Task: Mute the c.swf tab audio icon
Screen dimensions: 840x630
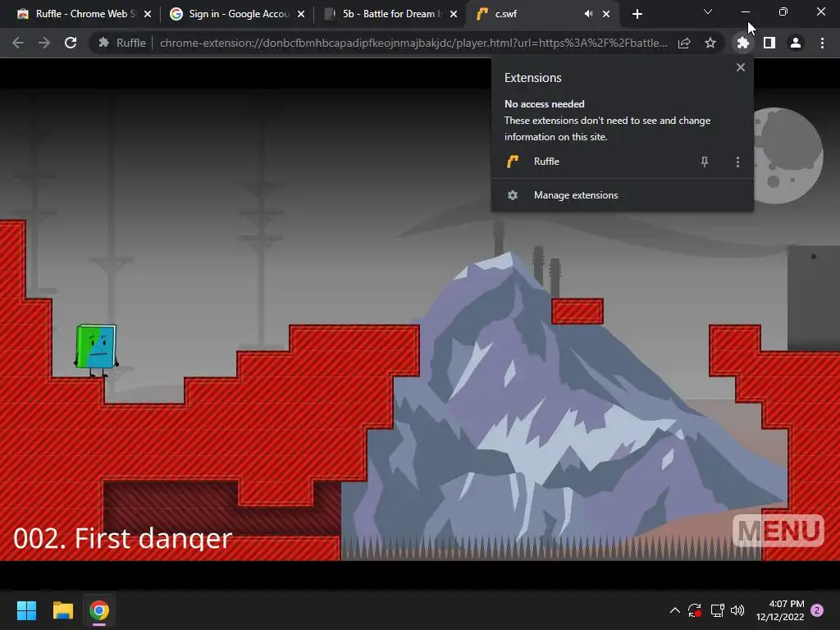Action: pyautogui.click(x=588, y=14)
